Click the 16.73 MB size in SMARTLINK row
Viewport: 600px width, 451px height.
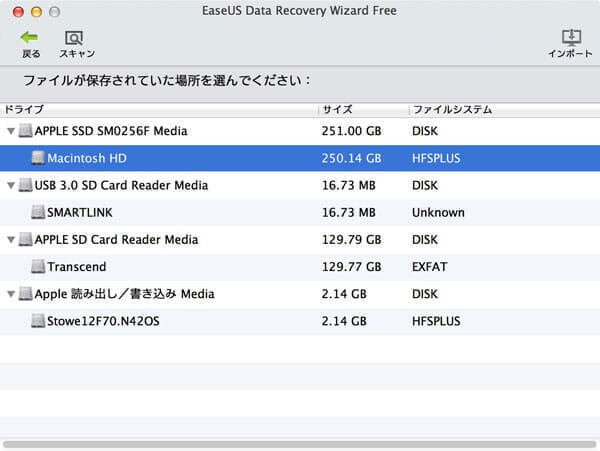point(349,212)
